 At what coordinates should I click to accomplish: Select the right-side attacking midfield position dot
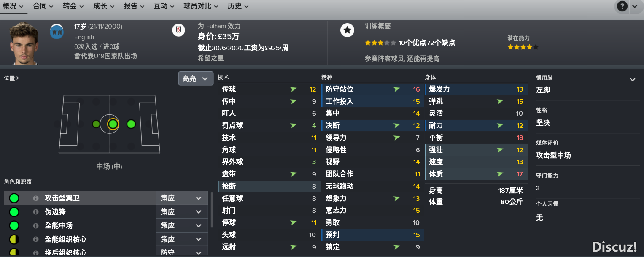tap(131, 124)
